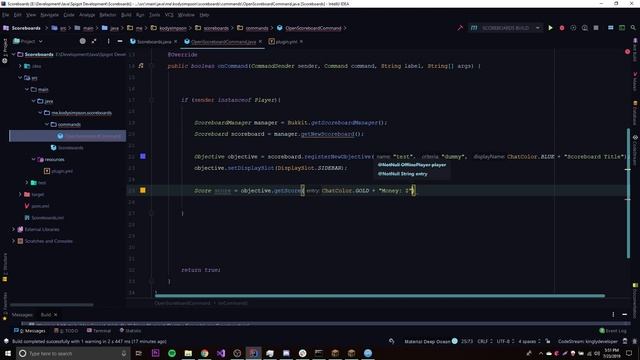Viewport: 640px width, 360px height.
Task: Click the Windows Start button
Action: pyautogui.click(x=8, y=353)
